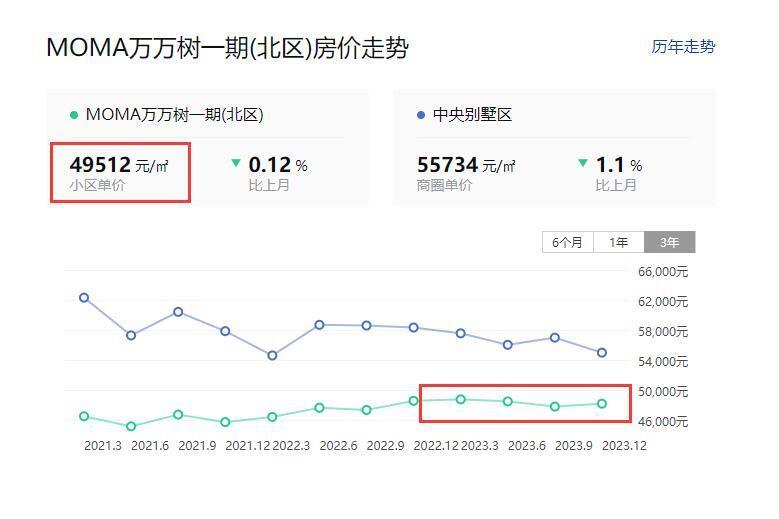Select green data point at 2023.6

[508, 401]
